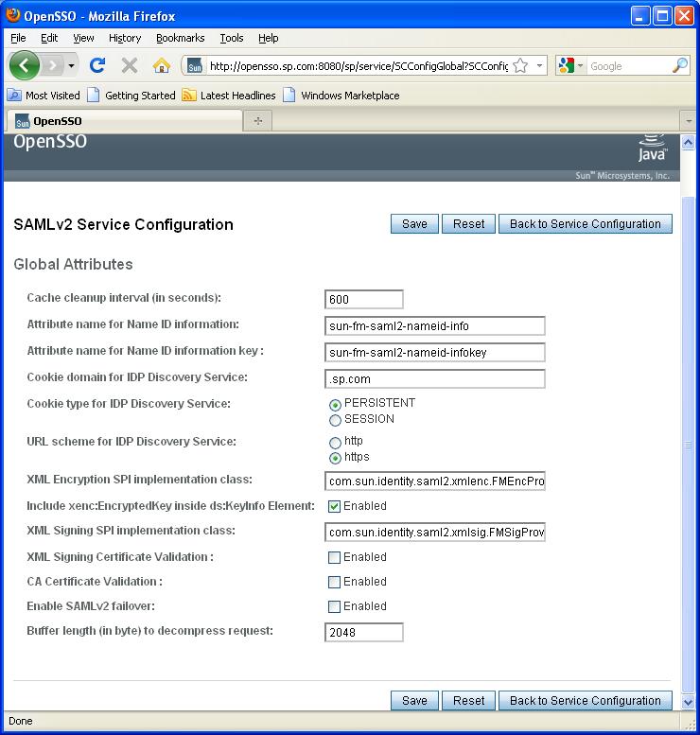This screenshot has height=735, width=700.
Task: Click the window resize grip in status bar
Action: [x=691, y=725]
